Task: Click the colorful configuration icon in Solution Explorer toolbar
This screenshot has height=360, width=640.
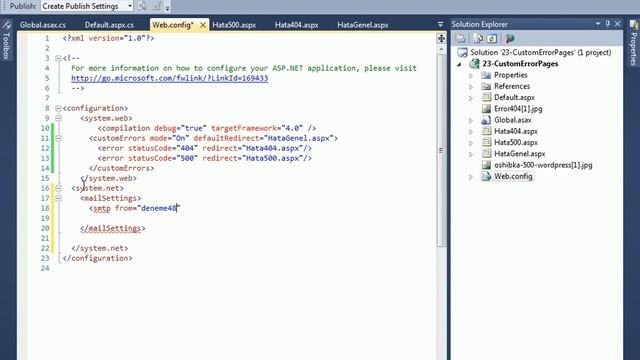Action: [509, 38]
